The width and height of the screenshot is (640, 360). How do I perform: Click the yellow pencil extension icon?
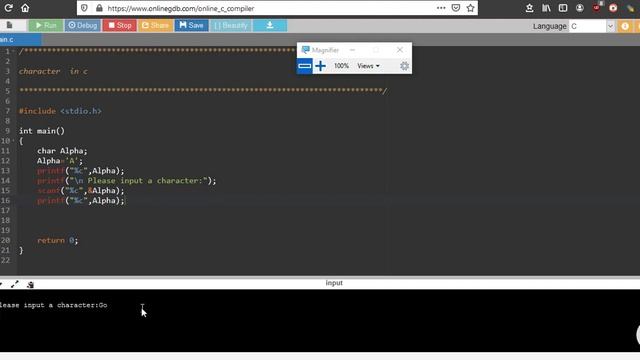[x=631, y=8]
